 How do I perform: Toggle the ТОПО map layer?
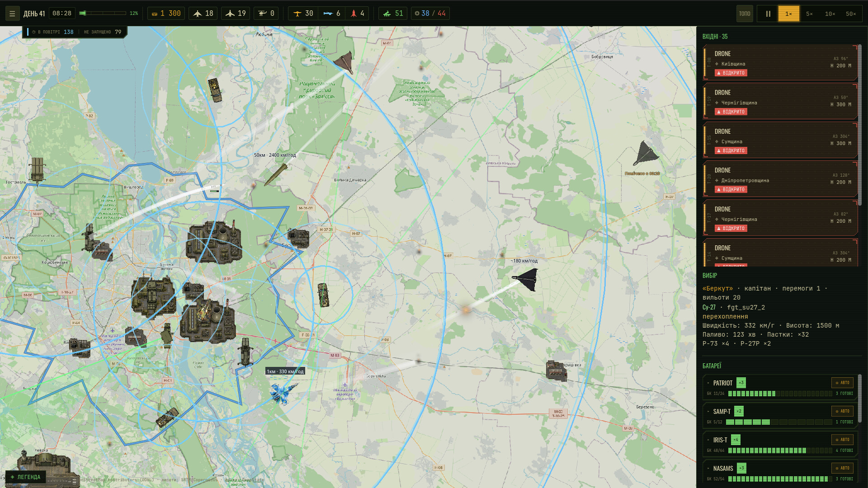[x=745, y=14]
